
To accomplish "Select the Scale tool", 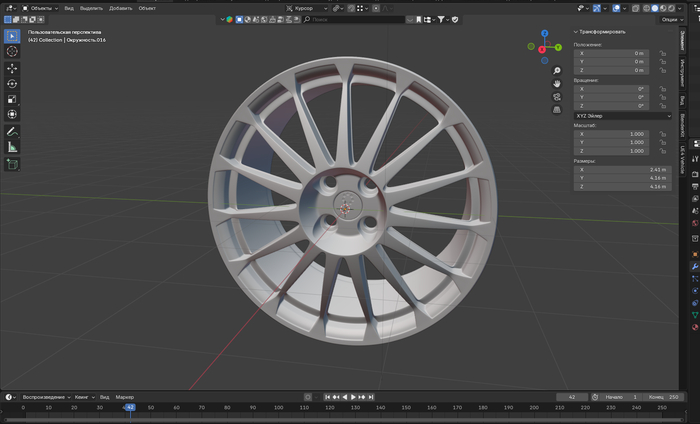I will 12,99.
